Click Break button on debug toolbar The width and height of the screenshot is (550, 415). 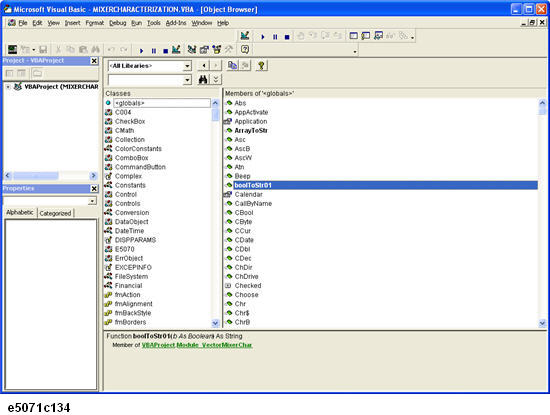[x=275, y=36]
